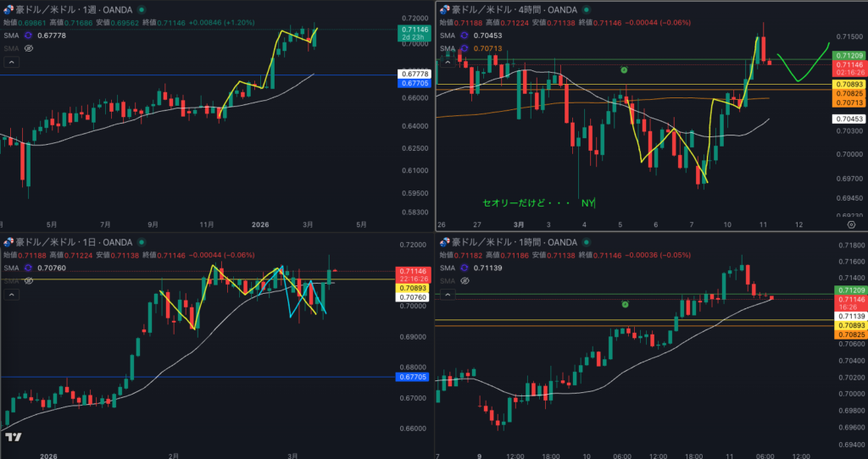This screenshot has height=459, width=868.
Task: Collapse the indicator legend in the weekly chart
Action: (11, 62)
